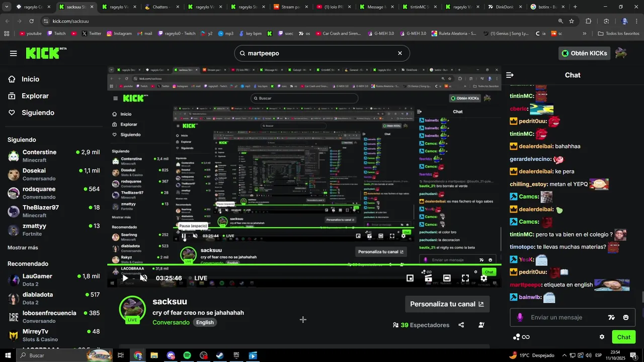644x362 pixels.
Task: Open the Conterstine channel in the sidebar
Action: point(53,156)
